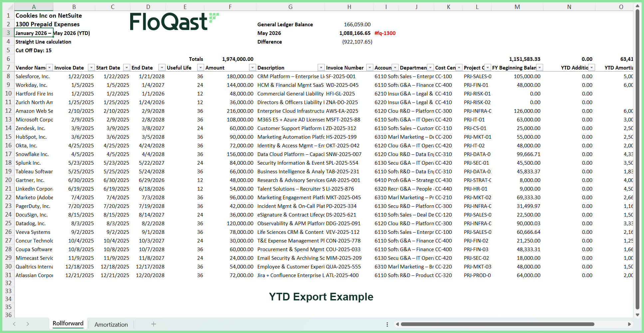Viewport: 644px width, 333px height.
Task: Add a new sheet with plus icon
Action: [154, 324]
